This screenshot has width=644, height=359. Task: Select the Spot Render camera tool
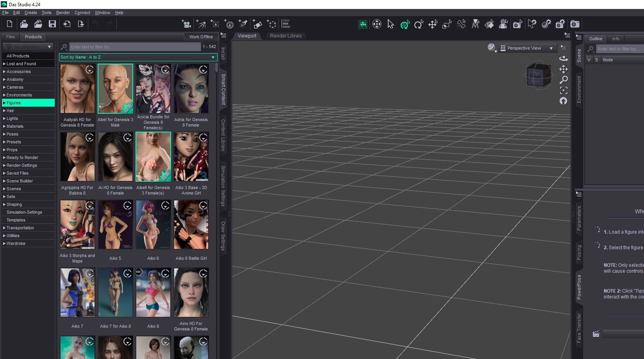tap(517, 24)
